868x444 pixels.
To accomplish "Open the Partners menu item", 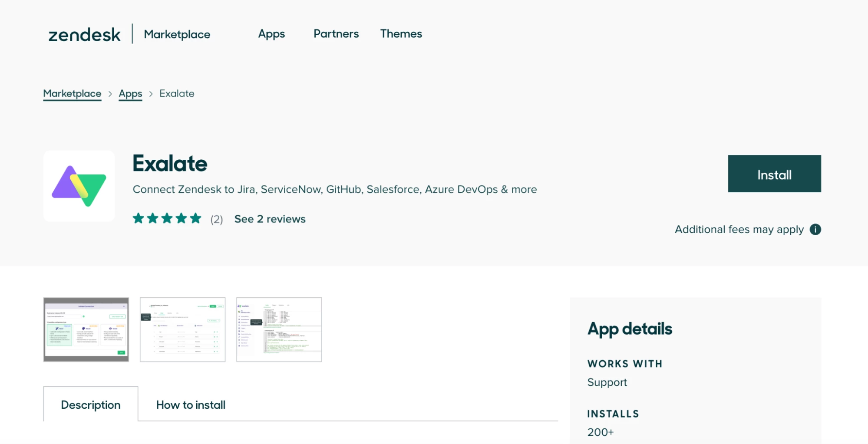I will click(x=336, y=34).
